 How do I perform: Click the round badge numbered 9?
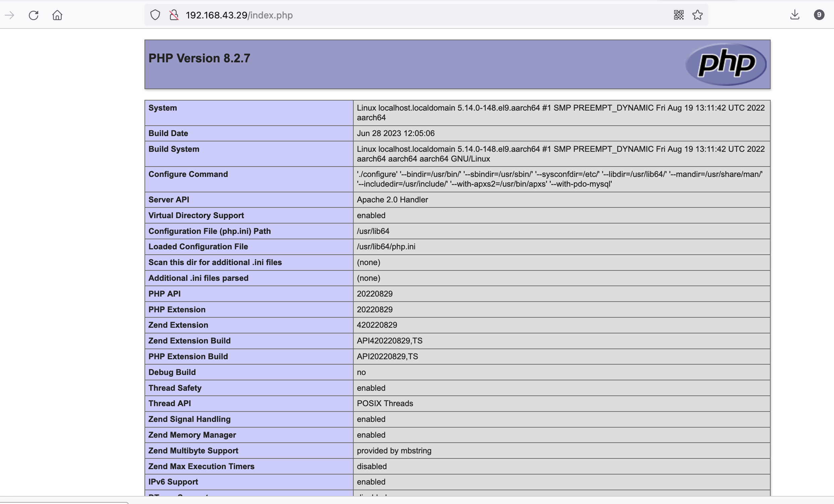click(x=819, y=15)
